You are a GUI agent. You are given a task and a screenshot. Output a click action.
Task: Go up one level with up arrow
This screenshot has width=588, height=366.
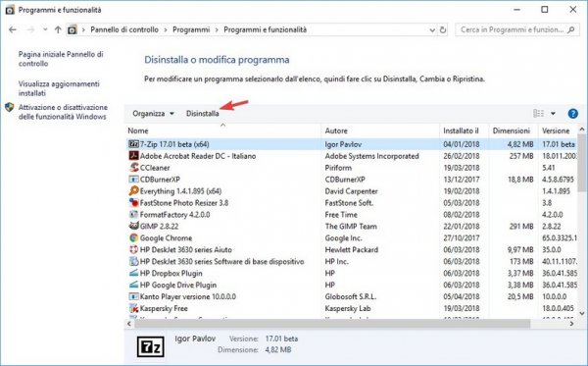[58, 29]
